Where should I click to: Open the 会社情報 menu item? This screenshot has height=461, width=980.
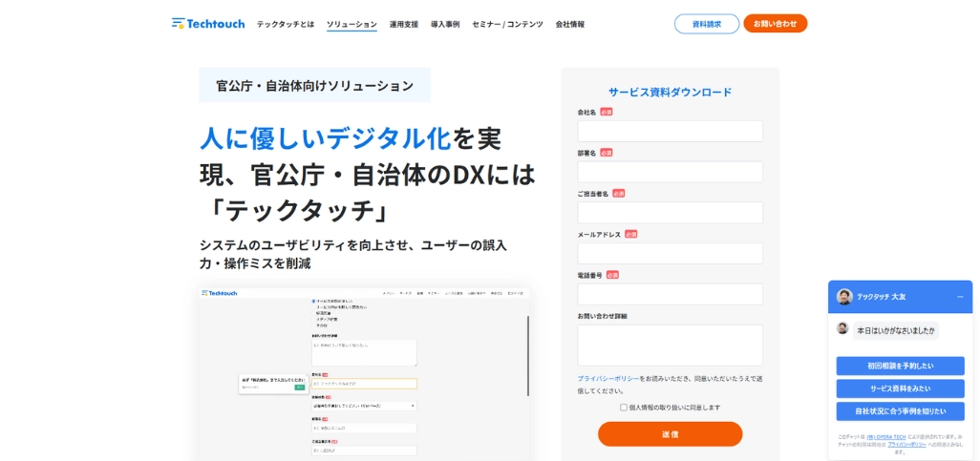click(x=570, y=25)
